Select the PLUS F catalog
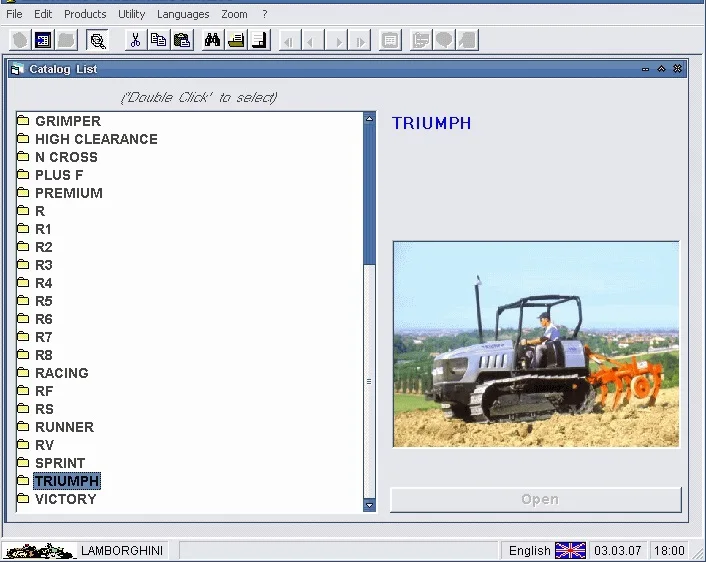Screen dimensions: 706x562 (x=59, y=175)
